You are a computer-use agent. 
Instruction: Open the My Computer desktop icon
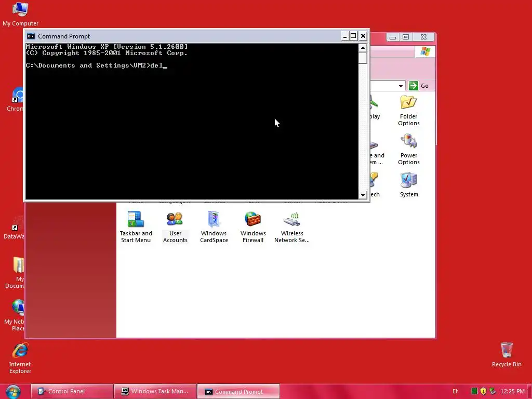20,14
